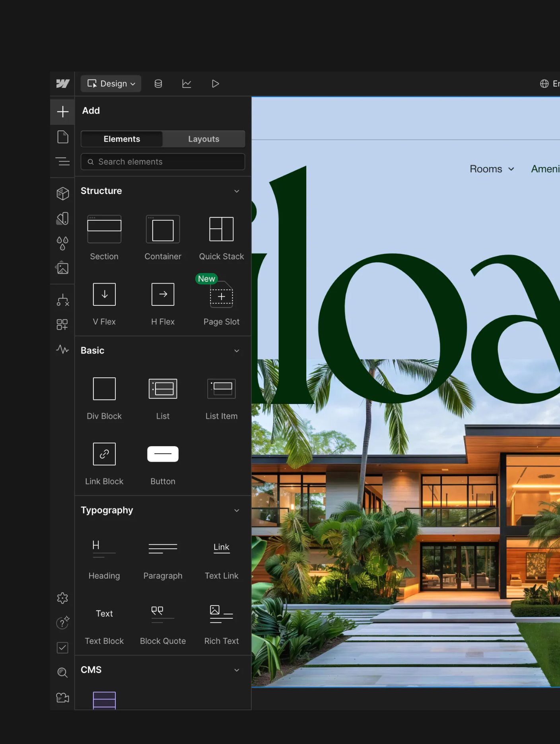560x744 pixels.
Task: Open the Logic flow icon in sidebar
Action: pyautogui.click(x=62, y=300)
